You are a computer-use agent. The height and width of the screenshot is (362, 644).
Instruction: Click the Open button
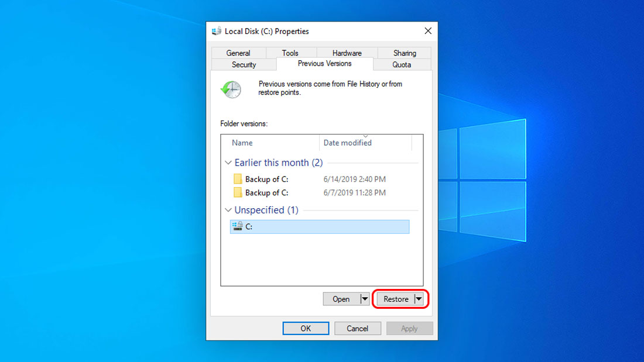tap(341, 299)
